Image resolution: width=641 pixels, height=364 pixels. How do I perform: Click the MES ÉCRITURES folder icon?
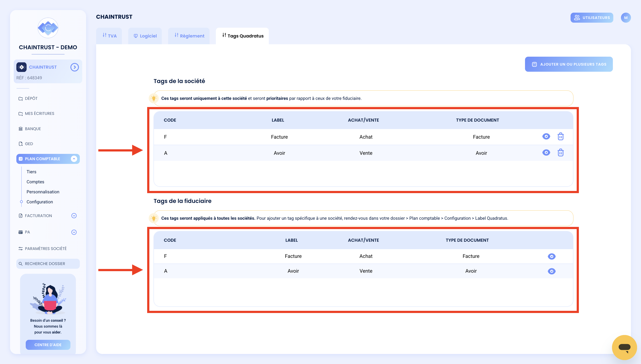click(20, 114)
